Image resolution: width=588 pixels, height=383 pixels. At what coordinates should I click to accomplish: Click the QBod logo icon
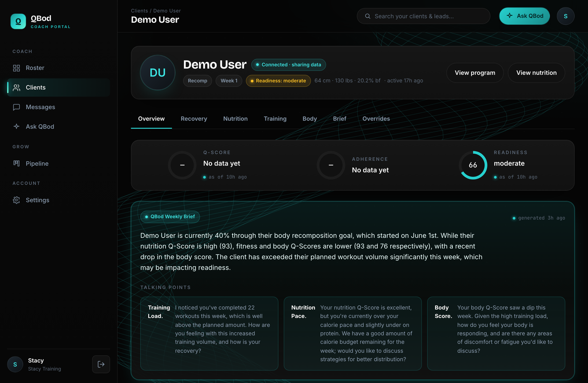point(18,21)
